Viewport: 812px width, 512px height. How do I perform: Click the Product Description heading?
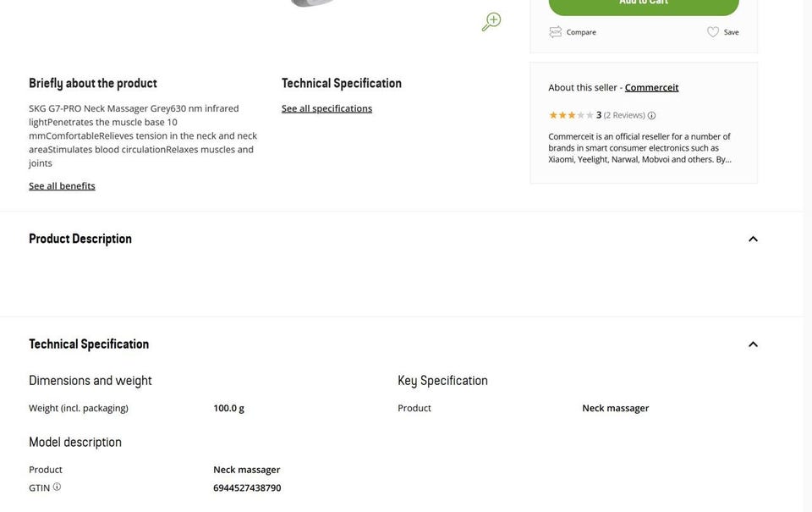(80, 239)
